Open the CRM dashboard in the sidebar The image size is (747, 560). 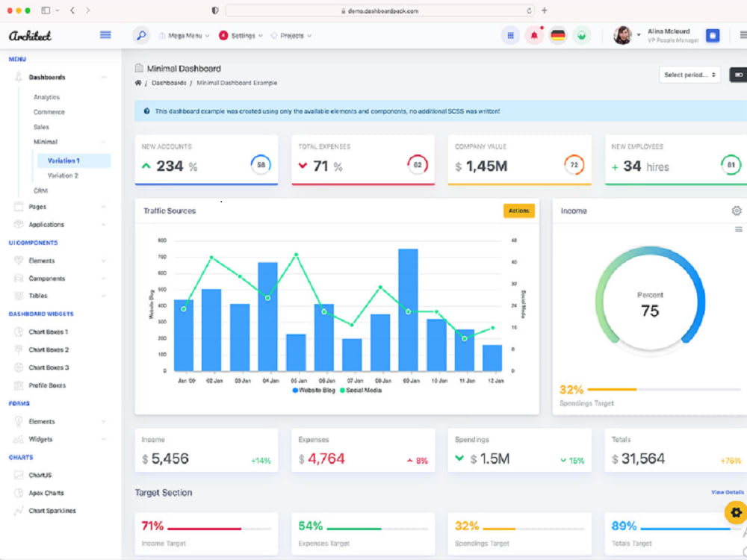click(40, 190)
